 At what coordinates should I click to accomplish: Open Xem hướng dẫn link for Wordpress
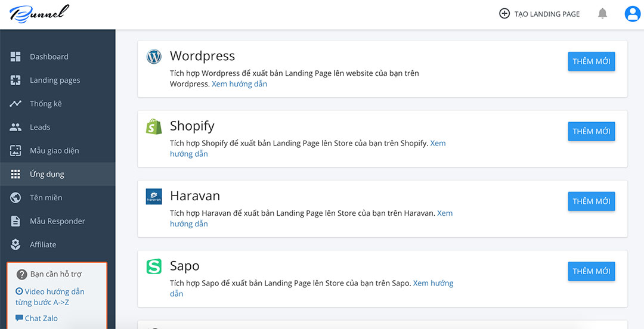239,84
